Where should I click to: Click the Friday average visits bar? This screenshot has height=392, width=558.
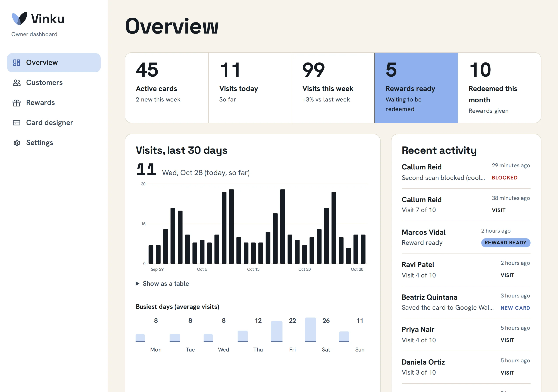[x=277, y=331]
